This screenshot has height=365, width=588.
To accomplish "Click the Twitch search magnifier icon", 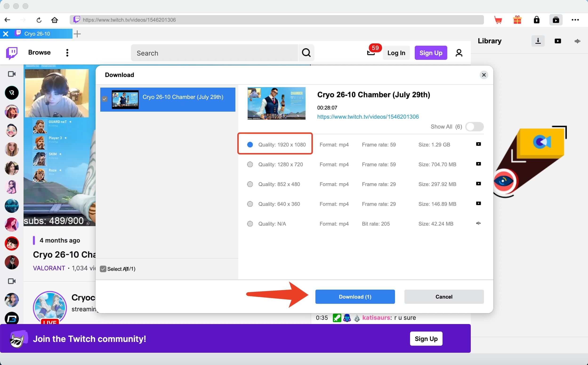I will [x=306, y=53].
